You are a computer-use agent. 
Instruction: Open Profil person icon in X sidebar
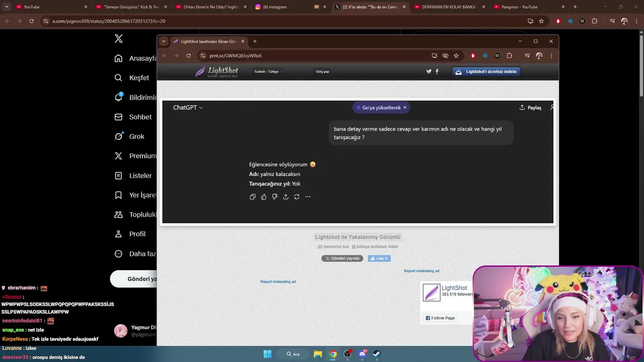tap(118, 234)
